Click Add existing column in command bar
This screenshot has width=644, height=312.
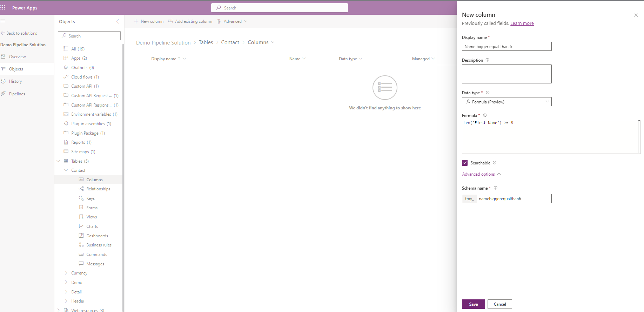tap(190, 21)
